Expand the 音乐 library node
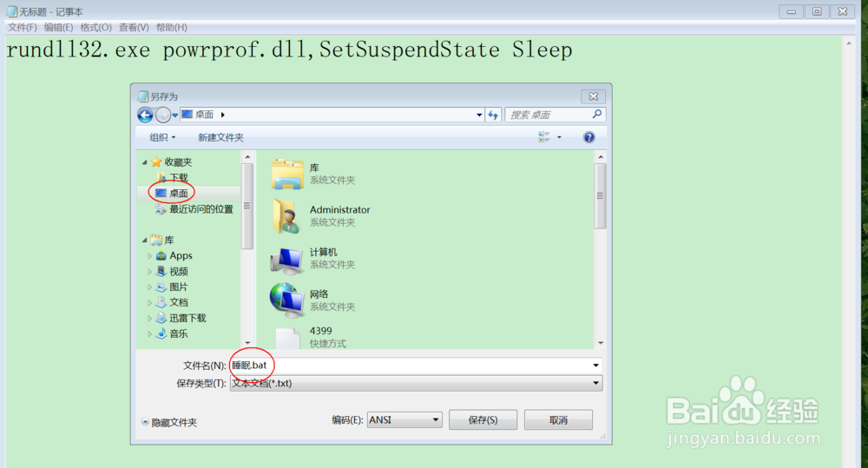Image resolution: width=868 pixels, height=468 pixels. [x=149, y=333]
